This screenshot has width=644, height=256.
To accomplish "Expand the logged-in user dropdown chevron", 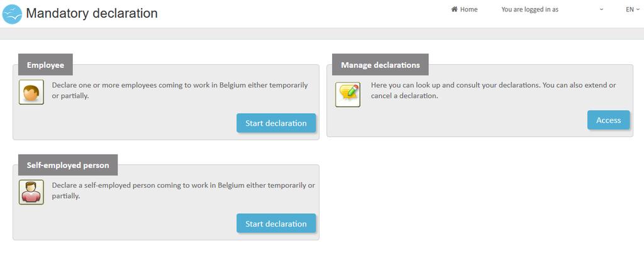I will (x=601, y=9).
